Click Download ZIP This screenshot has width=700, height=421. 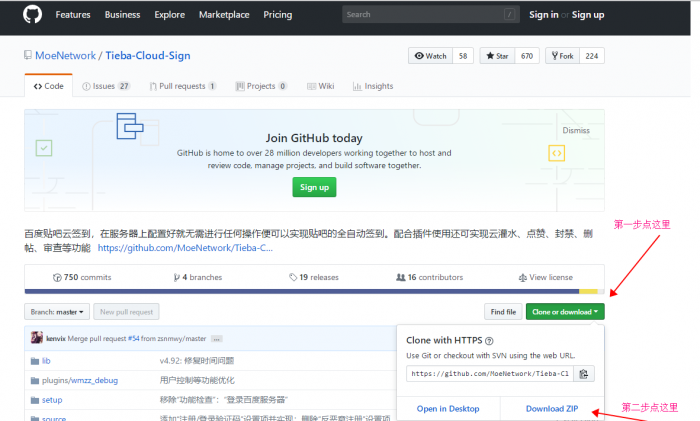pos(551,408)
